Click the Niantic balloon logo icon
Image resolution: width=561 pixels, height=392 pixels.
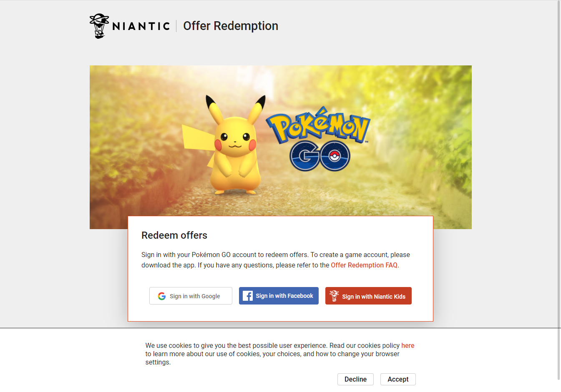99,26
